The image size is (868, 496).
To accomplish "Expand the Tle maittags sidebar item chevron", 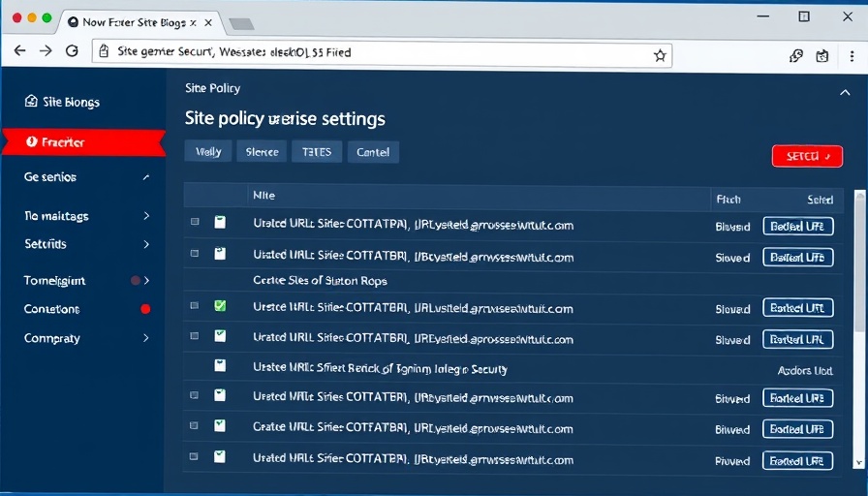I will 146,216.
